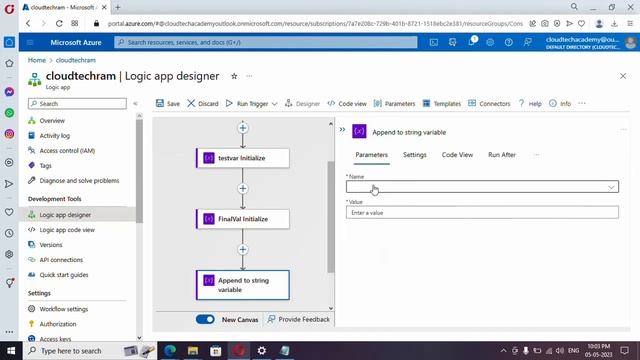Close the Logic app designer blade
The width and height of the screenshot is (640, 360).
tap(623, 76)
